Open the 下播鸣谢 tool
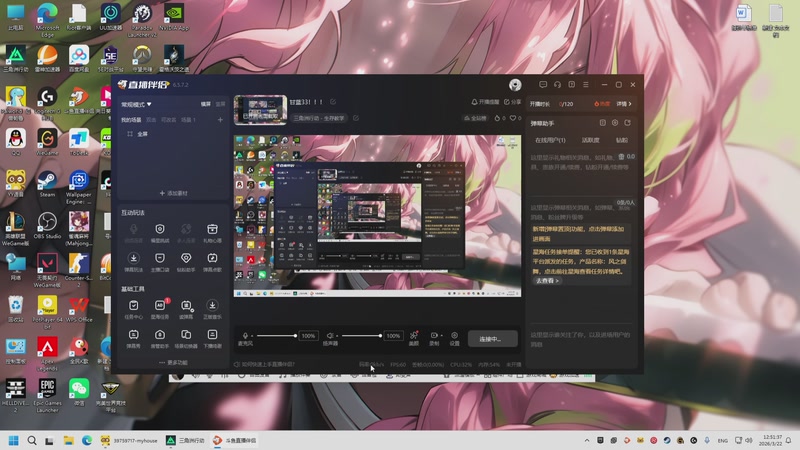The width and height of the screenshot is (800, 450). click(212, 338)
